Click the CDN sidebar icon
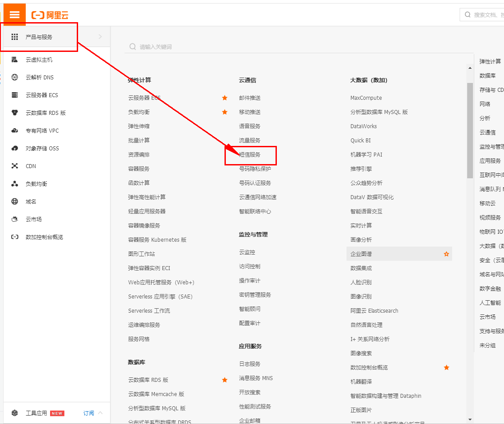 (15, 166)
